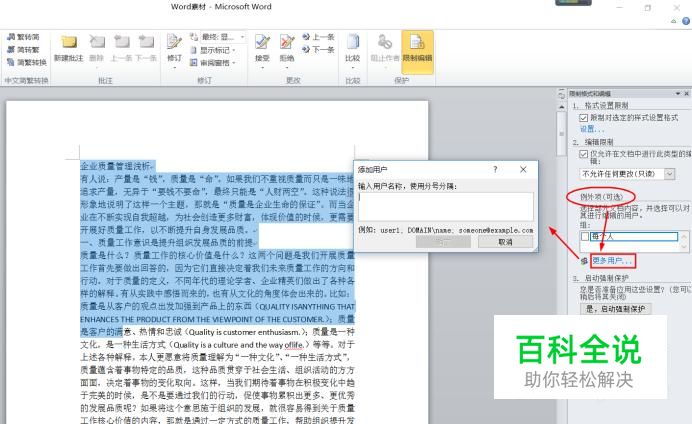Click the 简转繁 conversion icon
Viewport: 692px width, 424px height.
(x=11, y=49)
